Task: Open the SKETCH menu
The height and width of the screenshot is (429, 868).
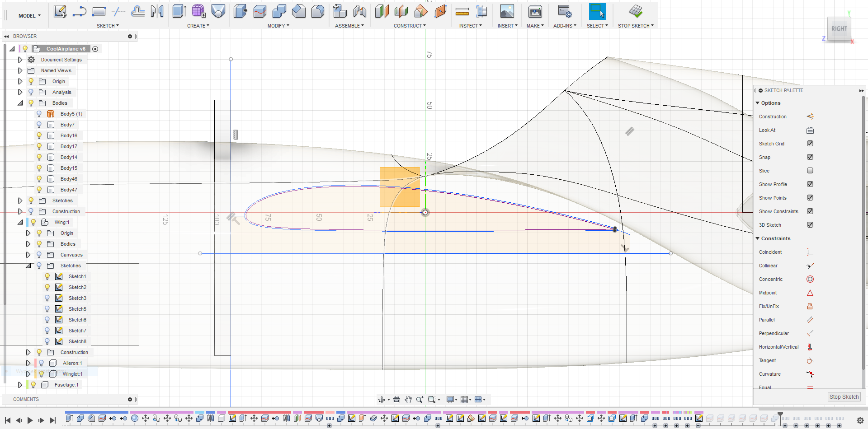Action: (108, 26)
